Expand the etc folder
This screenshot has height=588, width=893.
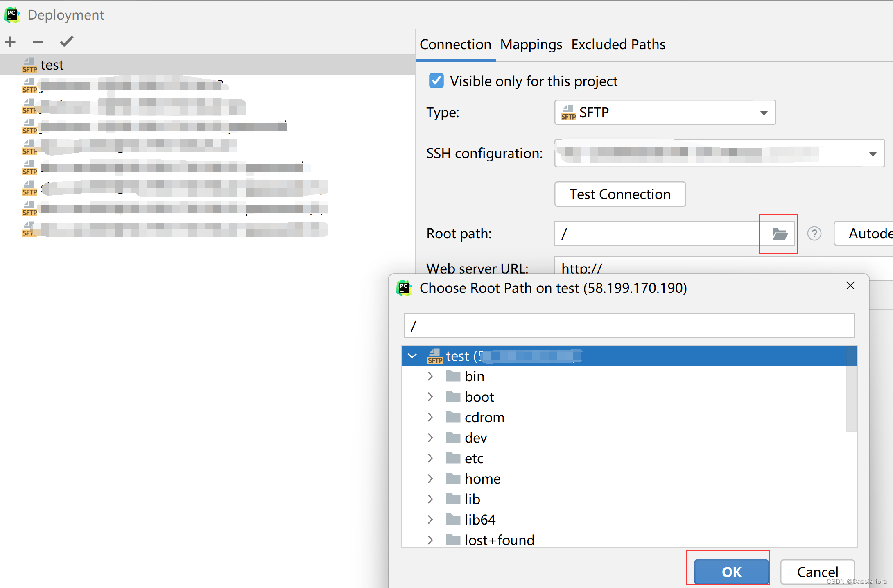pyautogui.click(x=430, y=458)
